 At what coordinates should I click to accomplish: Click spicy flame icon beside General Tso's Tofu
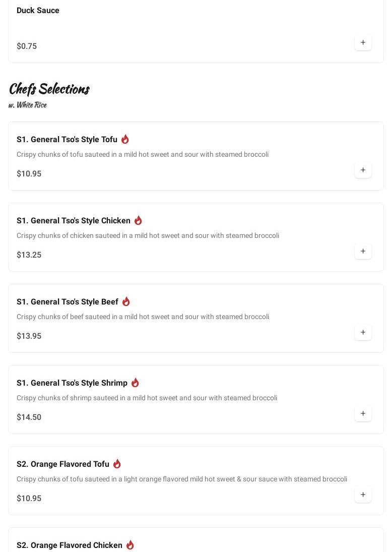(125, 139)
